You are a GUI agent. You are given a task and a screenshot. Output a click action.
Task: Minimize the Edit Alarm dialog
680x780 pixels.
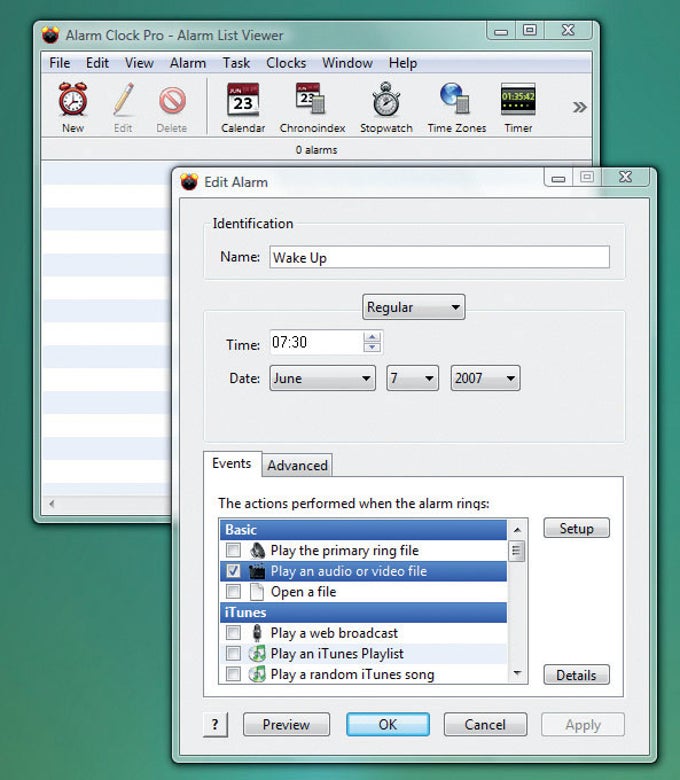[558, 177]
